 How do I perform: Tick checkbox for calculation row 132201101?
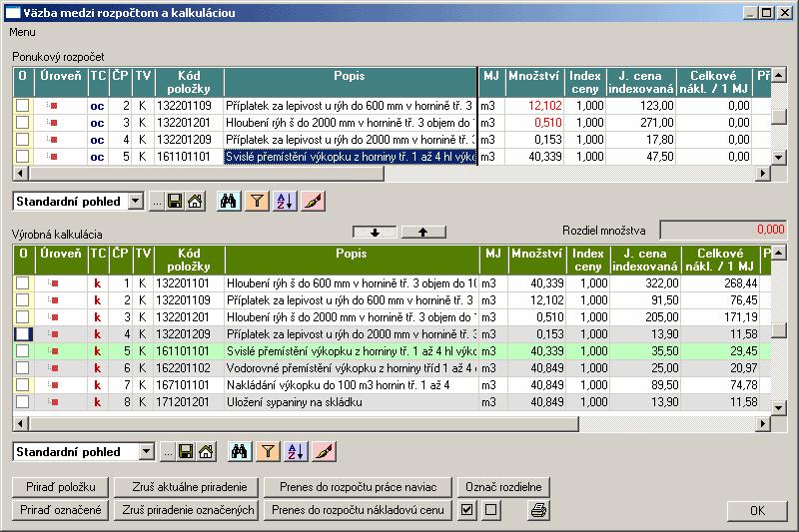(22, 283)
